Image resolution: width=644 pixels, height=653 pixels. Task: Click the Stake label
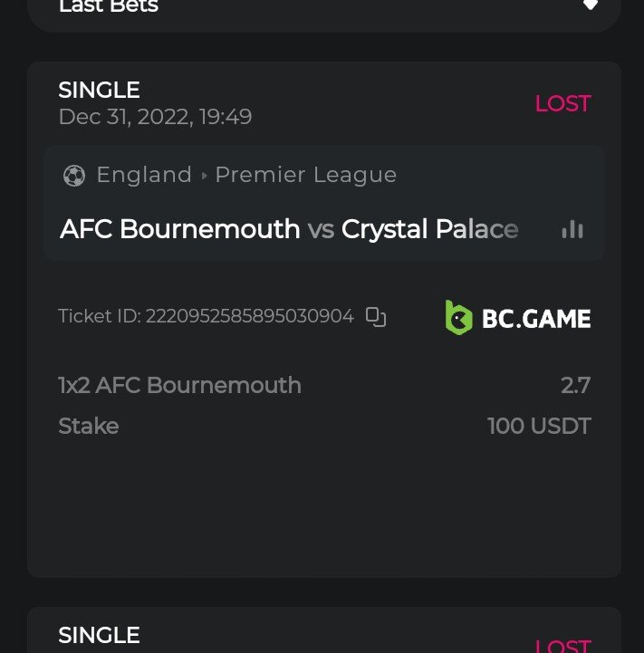[x=88, y=426]
